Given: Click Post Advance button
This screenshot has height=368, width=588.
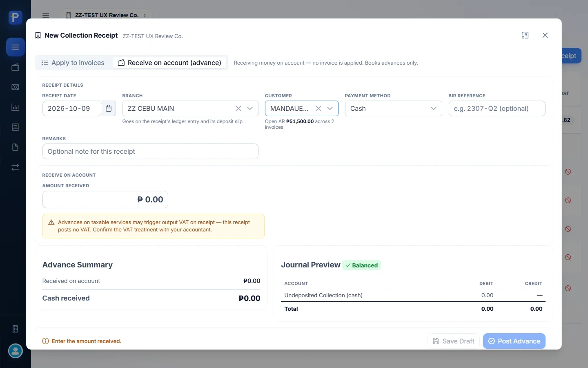Looking at the screenshot, I should [x=514, y=341].
